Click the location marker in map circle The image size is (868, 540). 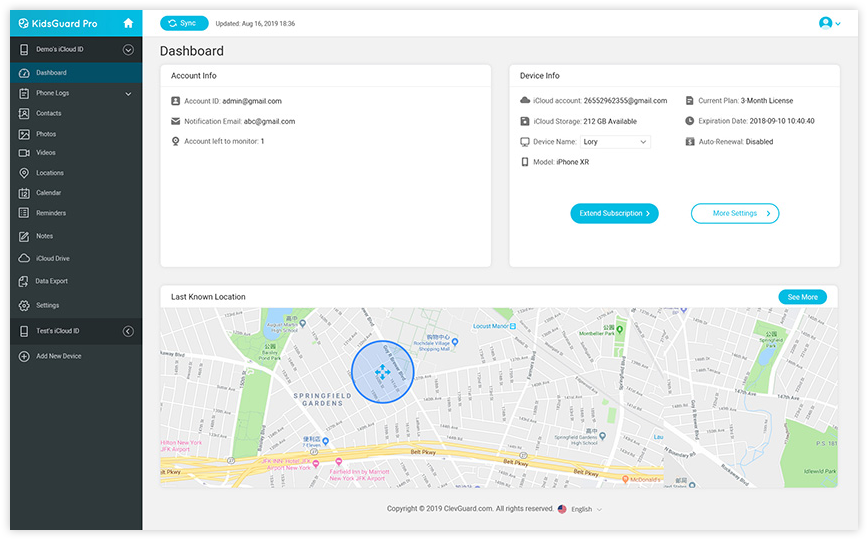(382, 372)
